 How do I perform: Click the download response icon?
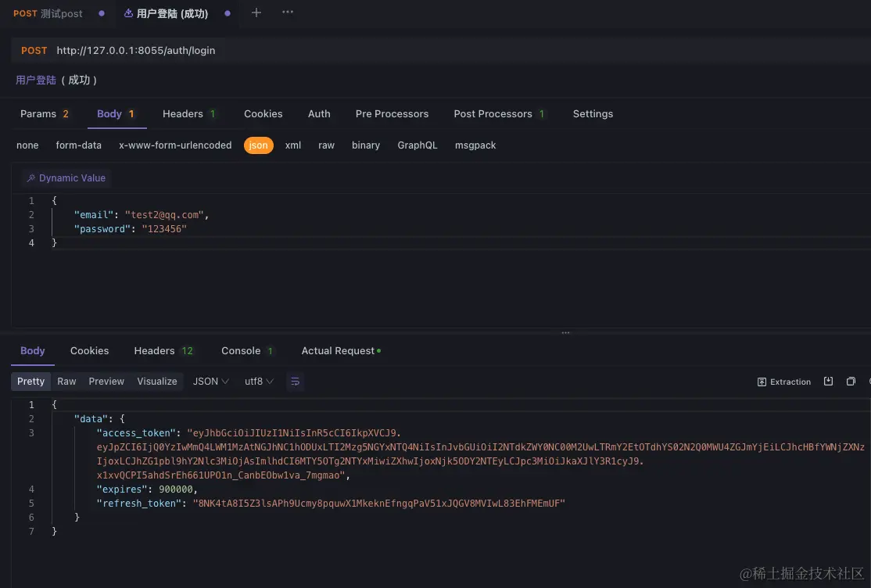point(828,381)
